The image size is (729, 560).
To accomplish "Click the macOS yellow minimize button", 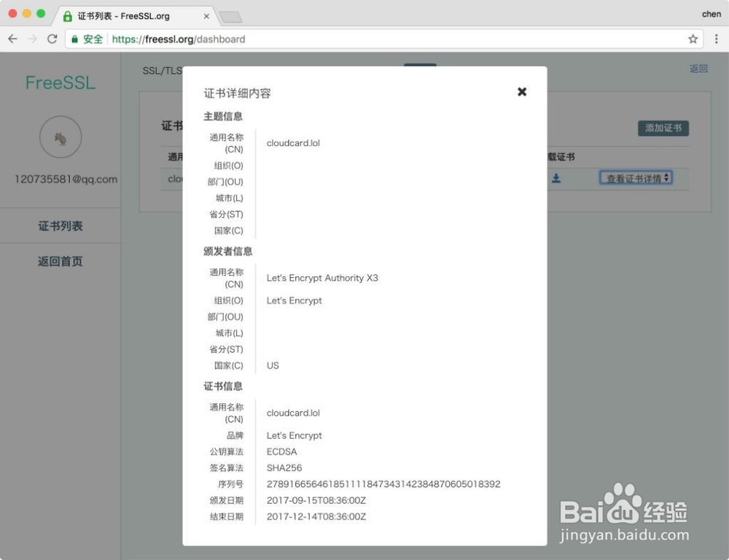I will coord(27,13).
